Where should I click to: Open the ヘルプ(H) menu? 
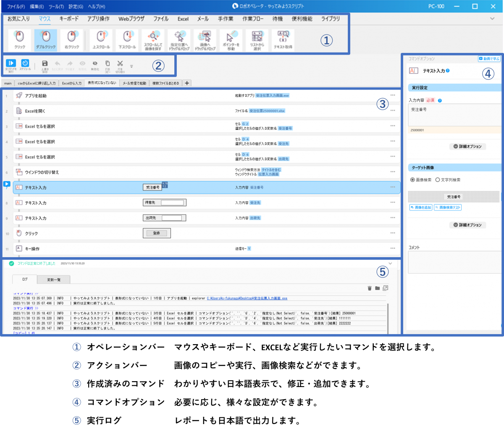tap(97, 6)
